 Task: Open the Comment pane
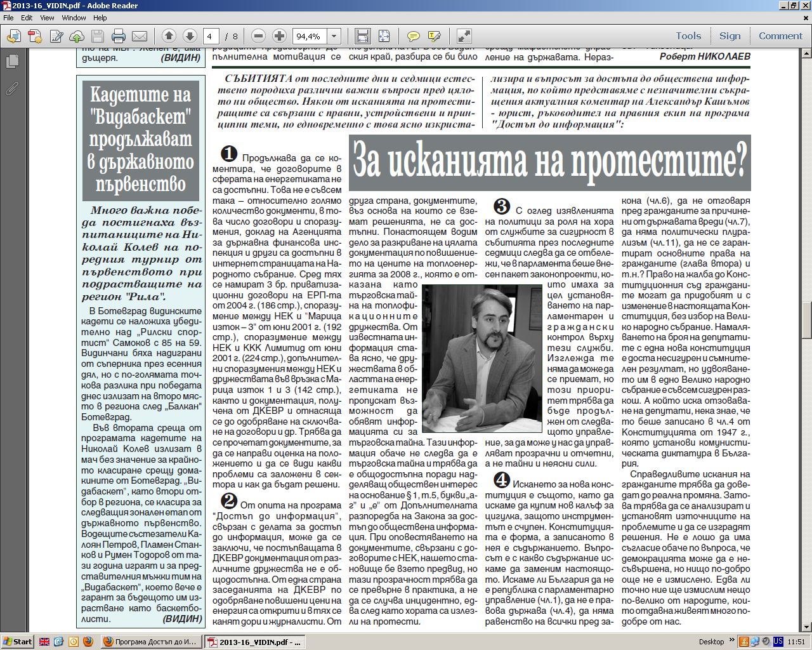780,36
